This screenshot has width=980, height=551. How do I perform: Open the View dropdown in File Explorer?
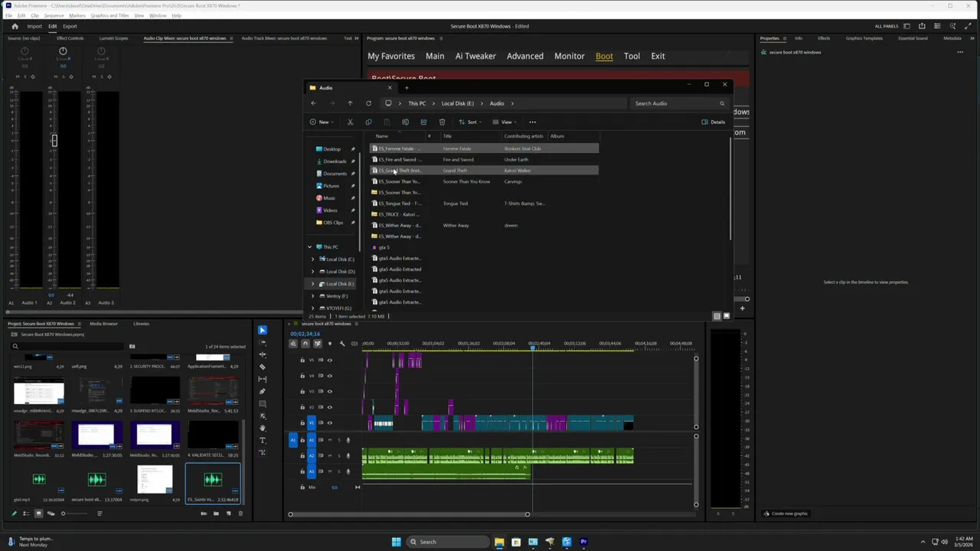[x=504, y=122]
